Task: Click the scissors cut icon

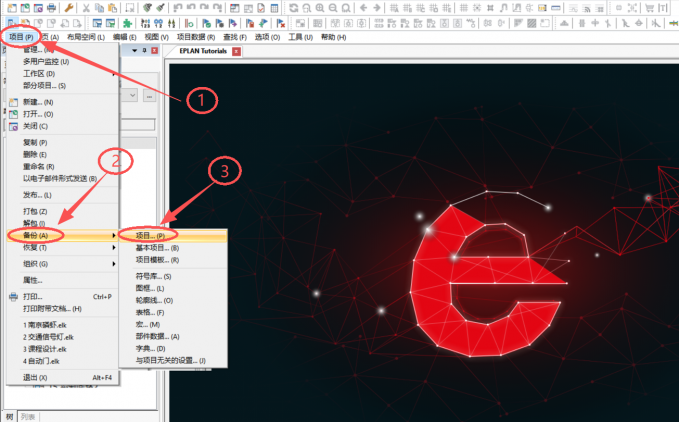Action: tap(86, 8)
